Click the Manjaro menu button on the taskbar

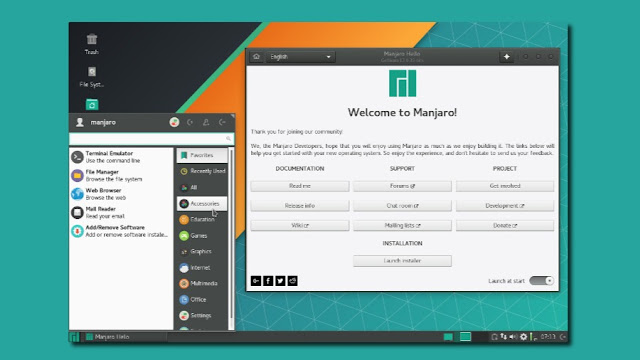[74, 337]
